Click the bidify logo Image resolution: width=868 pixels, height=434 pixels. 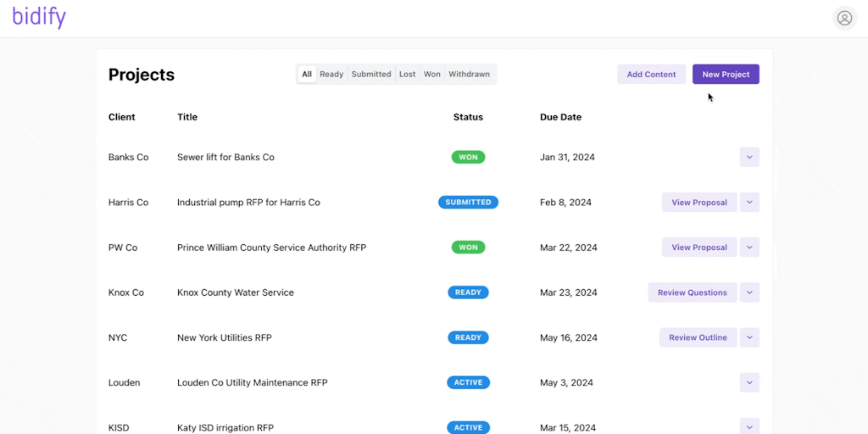39,17
